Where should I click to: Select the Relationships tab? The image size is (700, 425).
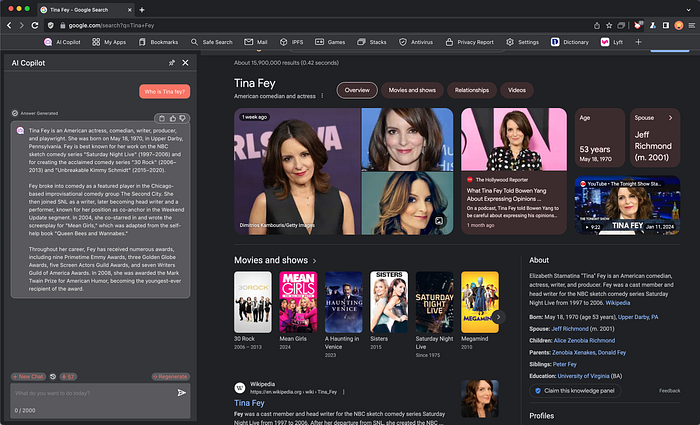pos(472,90)
